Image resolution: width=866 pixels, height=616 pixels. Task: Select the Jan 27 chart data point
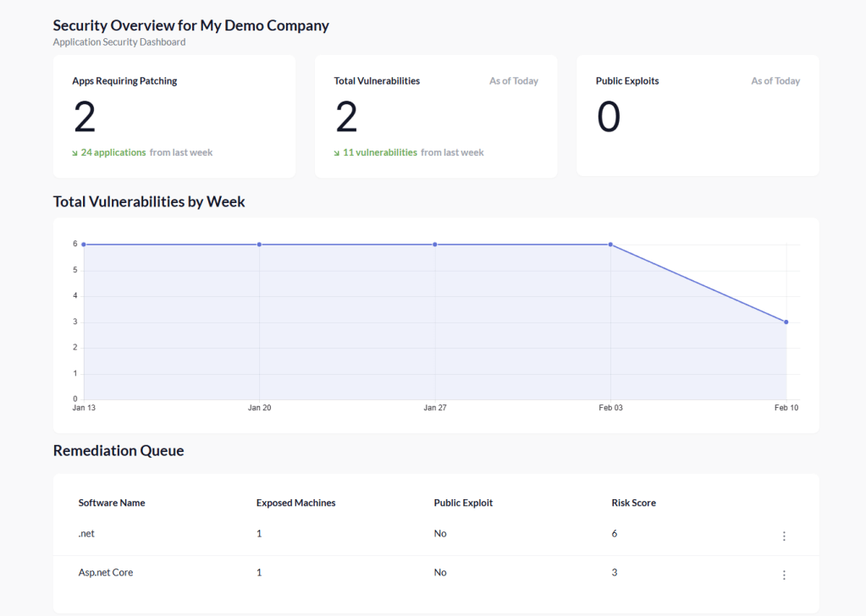coord(435,245)
